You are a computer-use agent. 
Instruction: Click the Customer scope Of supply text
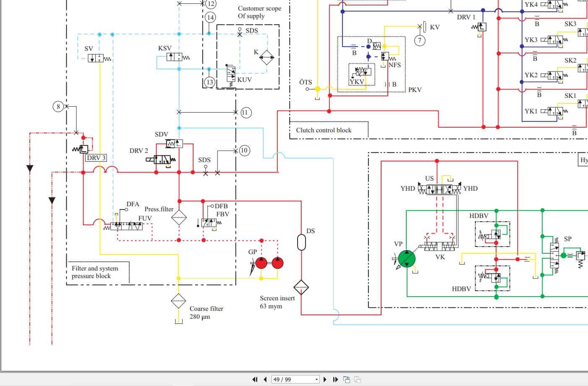pyautogui.click(x=259, y=12)
